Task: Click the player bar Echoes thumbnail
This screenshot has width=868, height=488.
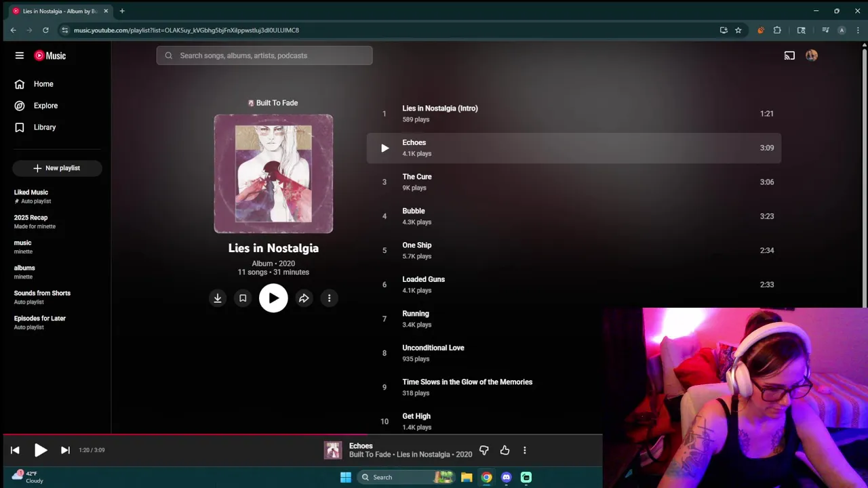Action: tap(333, 450)
